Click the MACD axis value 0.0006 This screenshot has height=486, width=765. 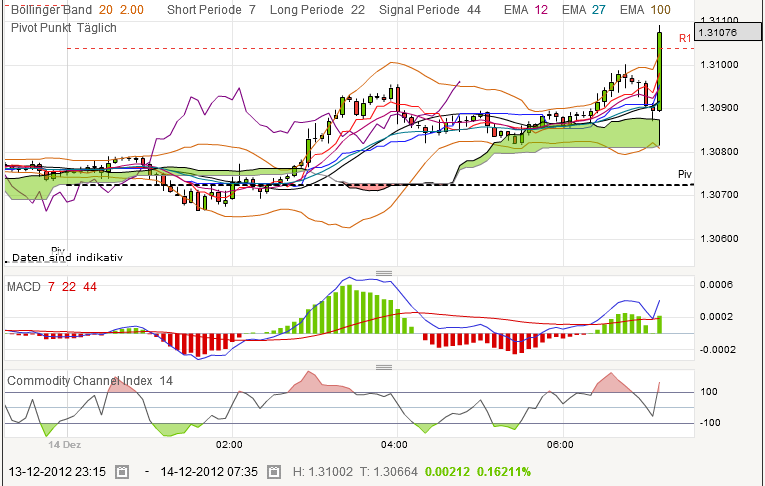[716, 284]
